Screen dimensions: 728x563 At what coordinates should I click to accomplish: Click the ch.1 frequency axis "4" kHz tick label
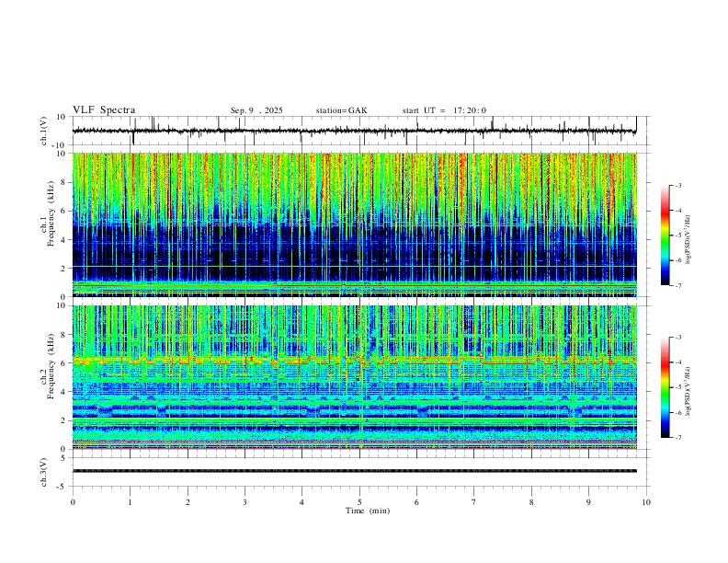64,239
